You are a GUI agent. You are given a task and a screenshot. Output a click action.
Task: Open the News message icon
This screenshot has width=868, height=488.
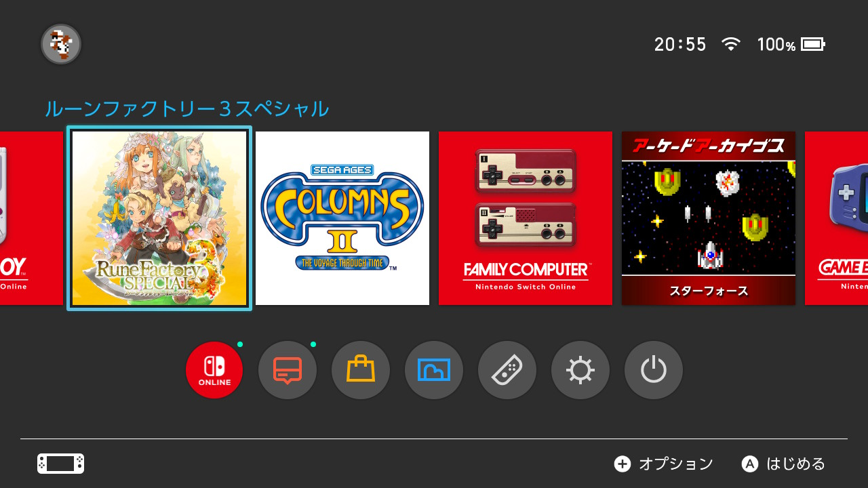tap(288, 370)
